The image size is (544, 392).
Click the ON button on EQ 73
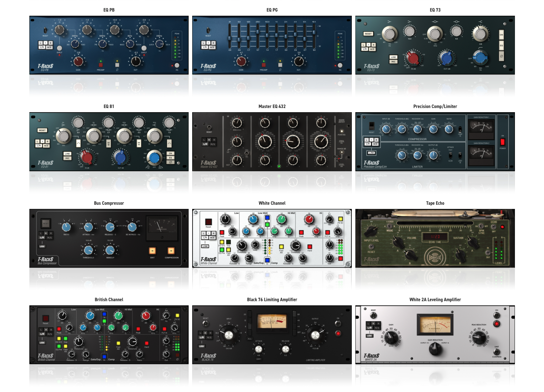point(501,35)
